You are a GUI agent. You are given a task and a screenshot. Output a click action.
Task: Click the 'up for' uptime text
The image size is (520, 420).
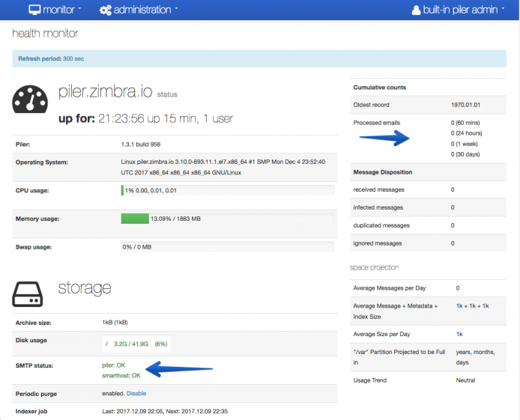[145, 118]
